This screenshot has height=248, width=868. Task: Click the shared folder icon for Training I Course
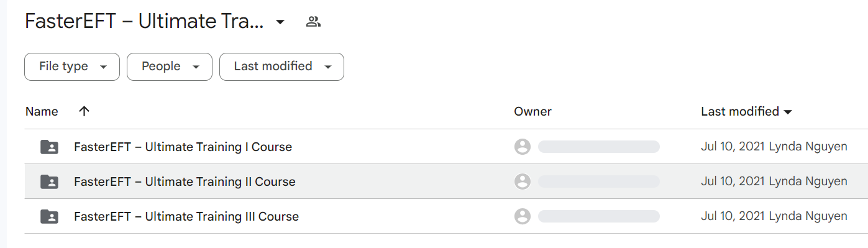pyautogui.click(x=49, y=147)
